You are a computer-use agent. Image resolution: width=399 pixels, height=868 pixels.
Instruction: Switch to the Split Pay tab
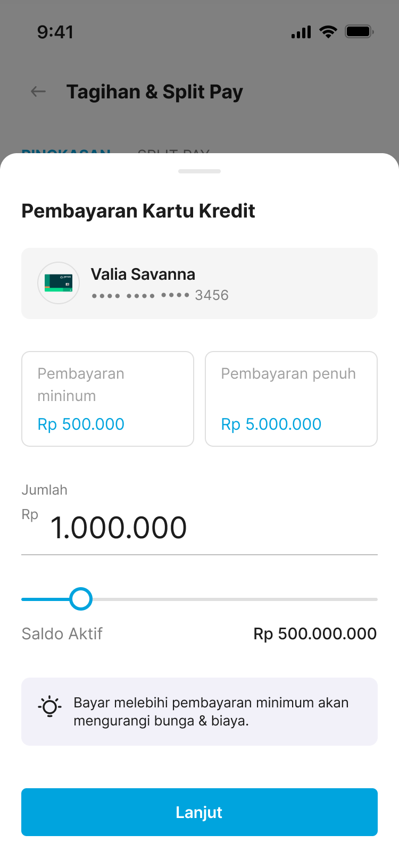[173, 152]
